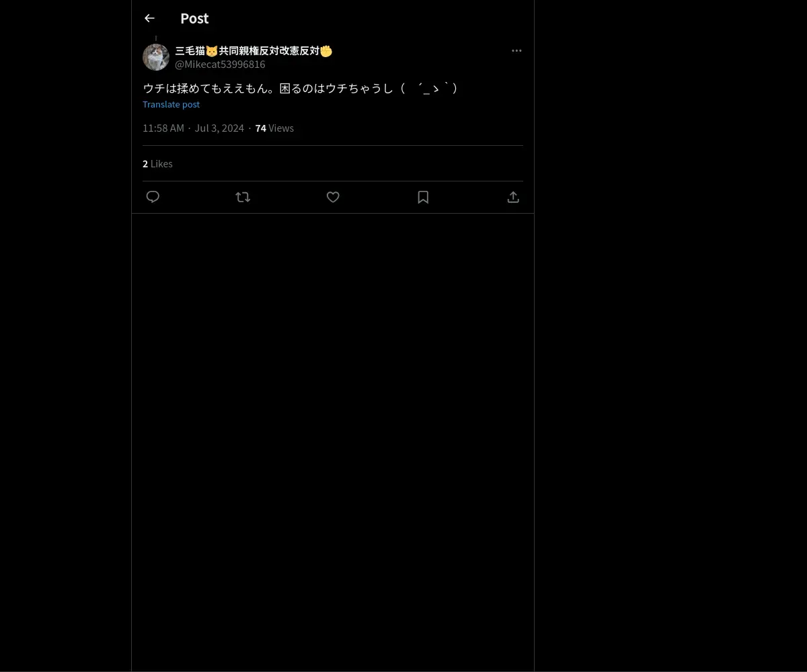The image size is (807, 672).
Task: Open the cat profile avatar picture
Action: pyautogui.click(x=156, y=57)
